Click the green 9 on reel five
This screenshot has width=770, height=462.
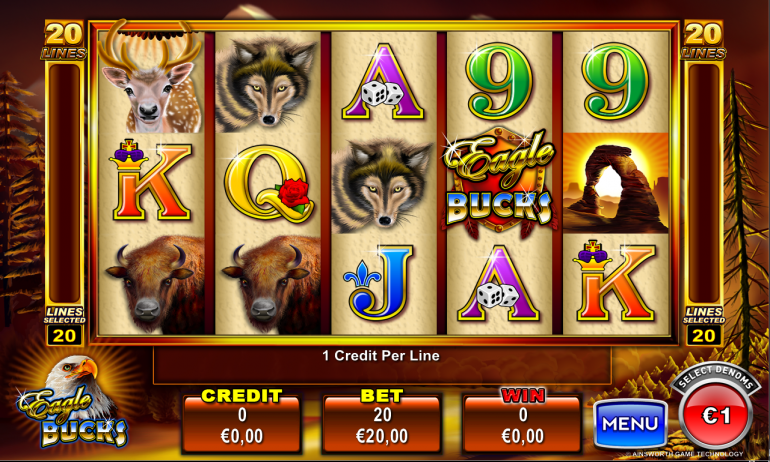(x=615, y=81)
